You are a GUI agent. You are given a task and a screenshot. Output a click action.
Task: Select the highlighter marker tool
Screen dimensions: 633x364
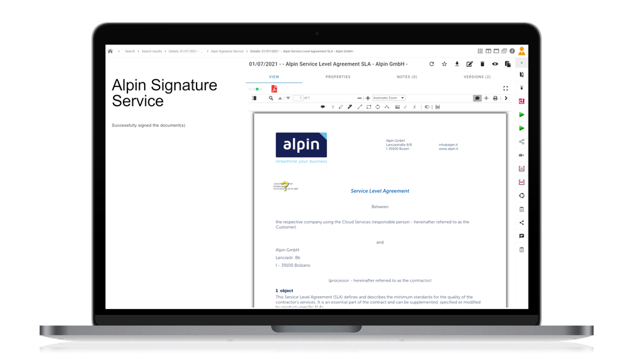click(350, 107)
